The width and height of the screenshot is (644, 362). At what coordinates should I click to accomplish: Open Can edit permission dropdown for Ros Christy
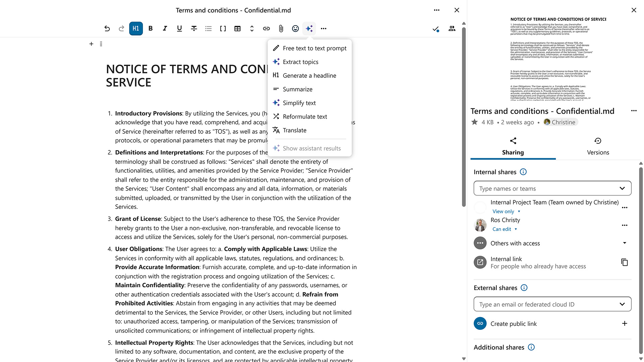504,229
